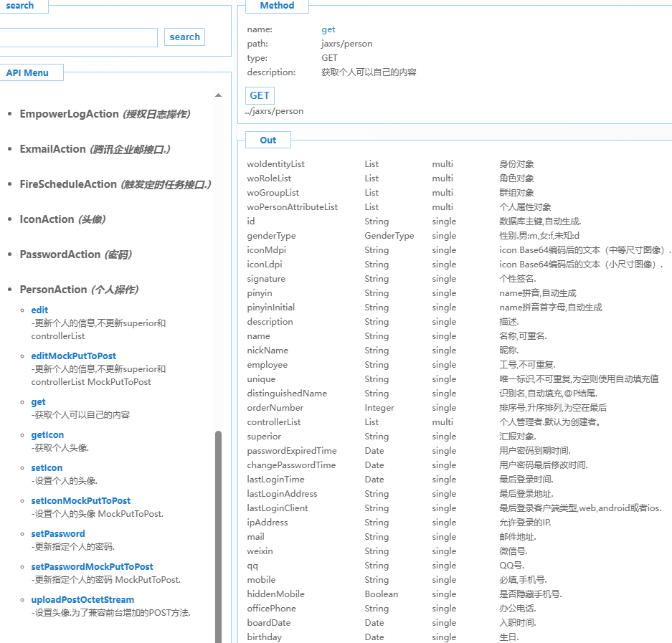The height and width of the screenshot is (643, 672).
Task: Click the scrollbar up arrow in API Menu
Action: 218,94
